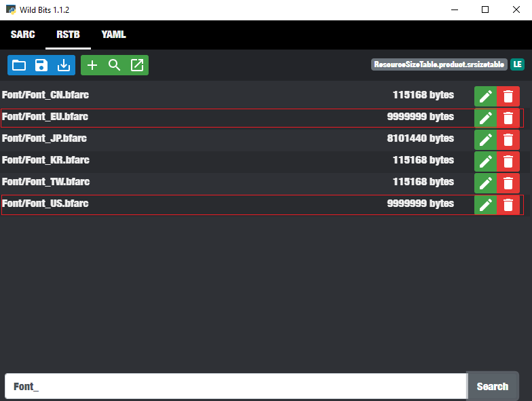Select the Font/Font_KR.bfarc row name
The height and width of the screenshot is (401, 532).
(x=46, y=160)
